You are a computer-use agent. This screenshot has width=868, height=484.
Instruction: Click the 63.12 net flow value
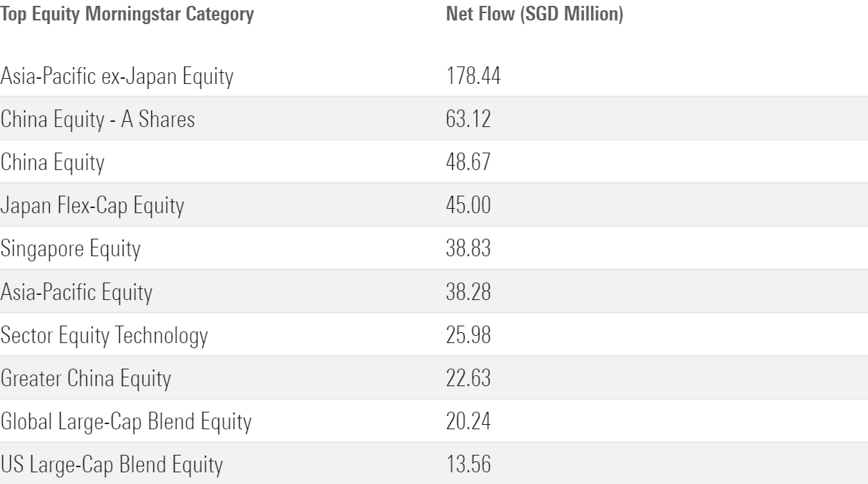tap(468, 119)
